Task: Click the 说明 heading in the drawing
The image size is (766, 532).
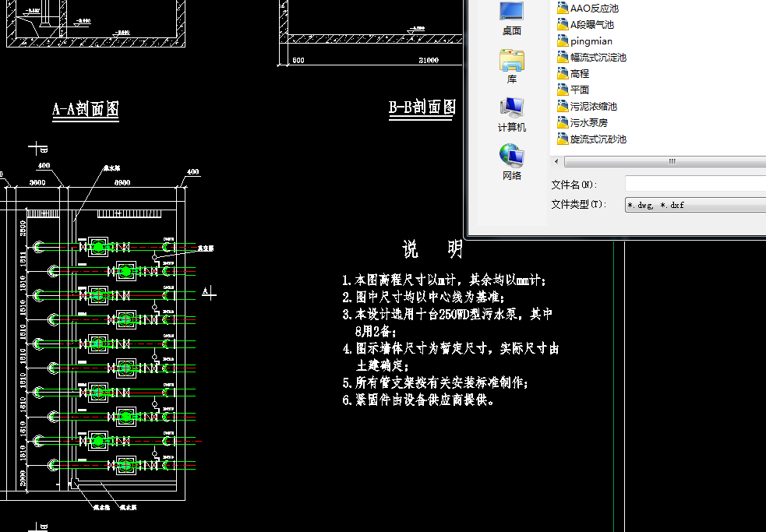Action: pos(432,249)
